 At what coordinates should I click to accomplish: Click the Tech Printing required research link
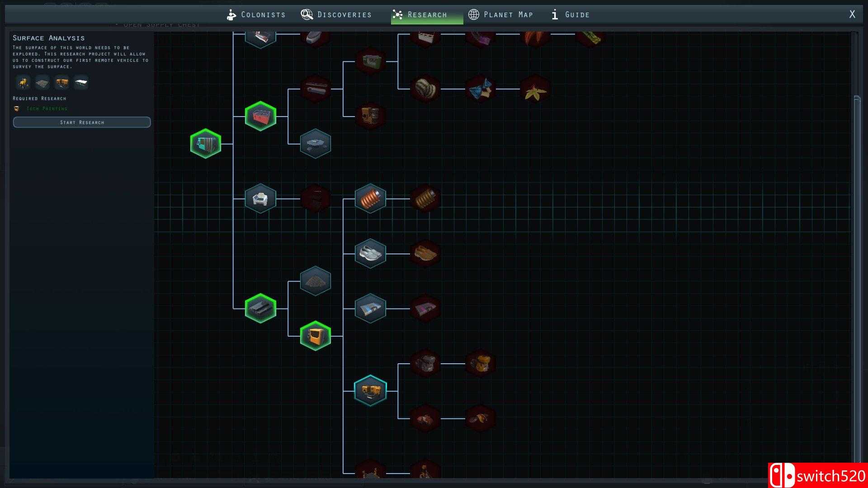pyautogui.click(x=47, y=109)
